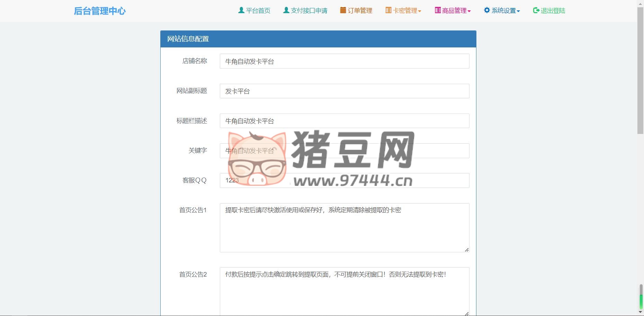Expand the 卡密管理 dropdown caret
Screen dimensions: 644x316
(420, 11)
